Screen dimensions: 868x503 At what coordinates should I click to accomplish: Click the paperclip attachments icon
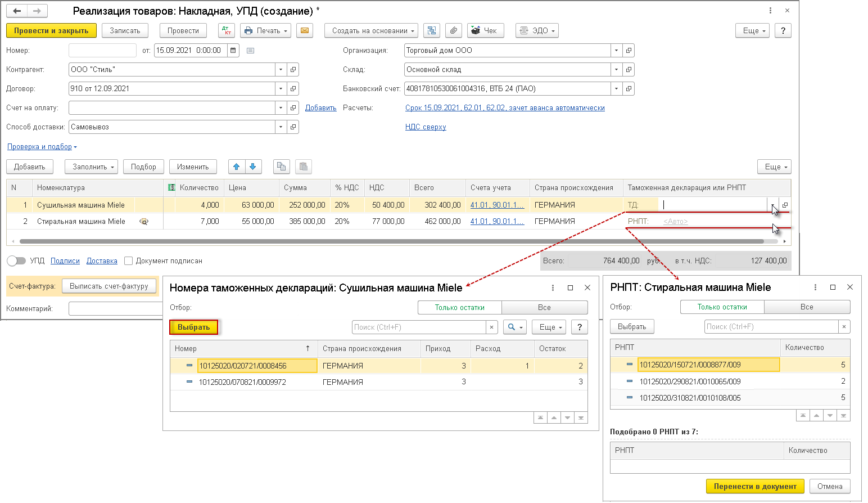[454, 30]
